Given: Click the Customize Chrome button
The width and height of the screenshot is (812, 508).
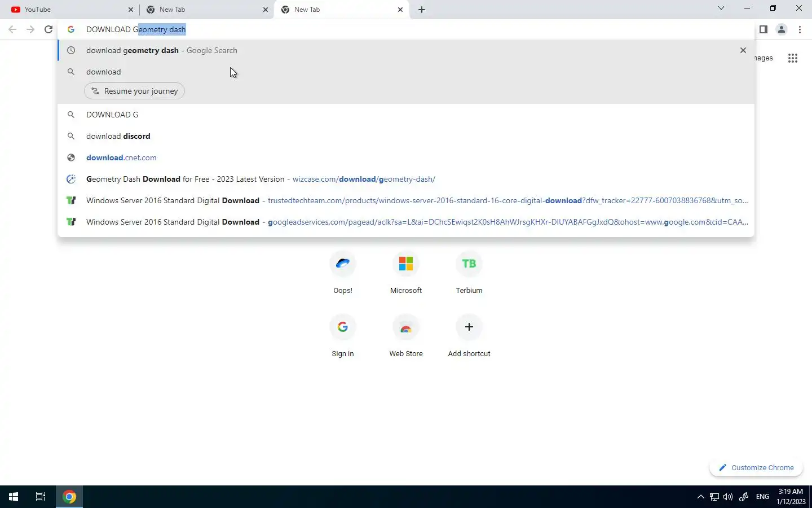Looking at the screenshot, I should 756,467.
